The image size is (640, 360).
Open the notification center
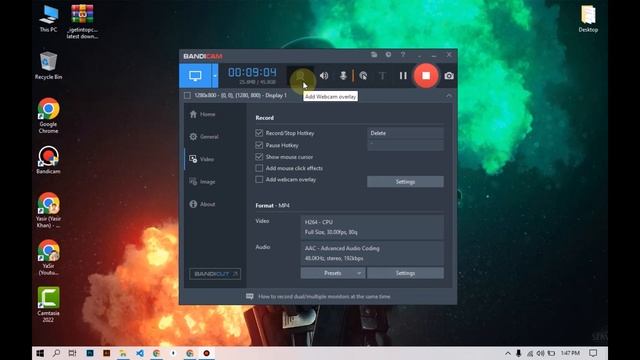pos(593,353)
